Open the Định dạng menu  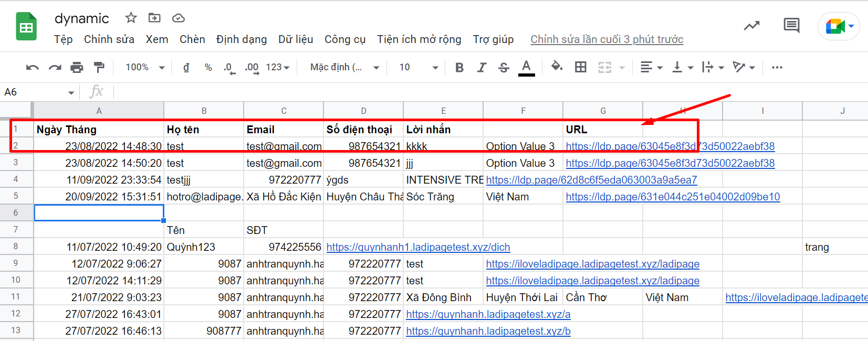[x=241, y=39]
